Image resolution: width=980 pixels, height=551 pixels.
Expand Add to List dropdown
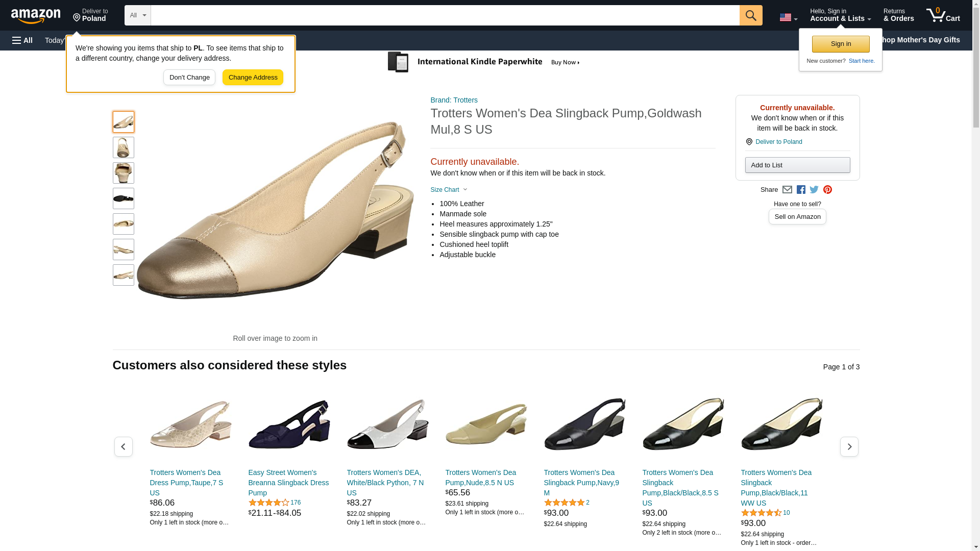coord(797,165)
